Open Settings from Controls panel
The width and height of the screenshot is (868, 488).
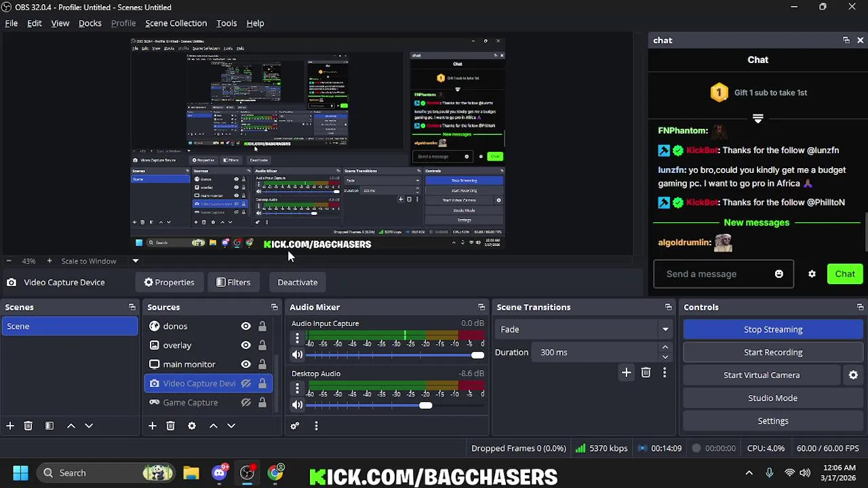coord(773,421)
